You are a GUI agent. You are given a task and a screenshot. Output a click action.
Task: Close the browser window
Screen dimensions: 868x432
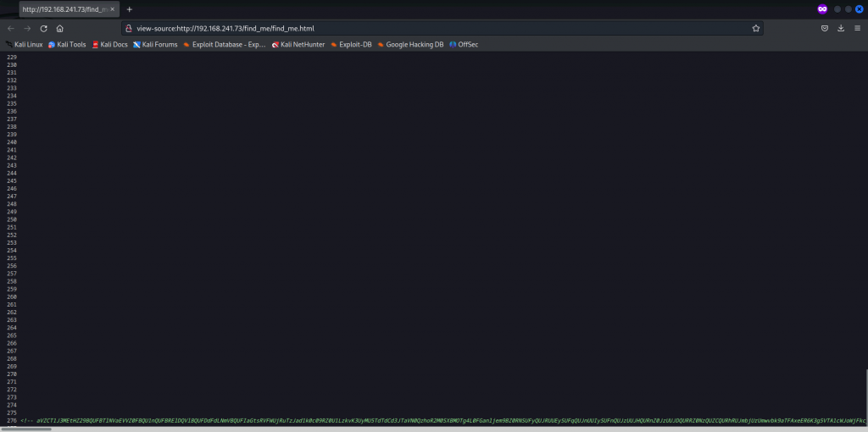(860, 9)
